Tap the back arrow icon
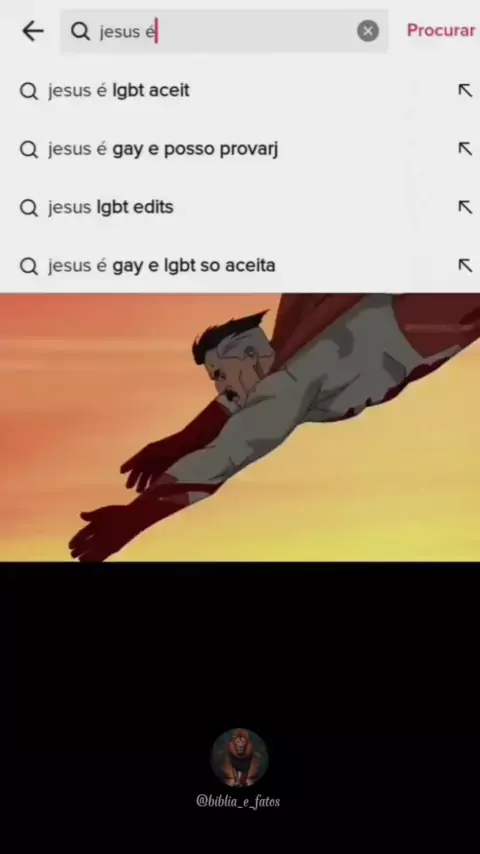The height and width of the screenshot is (854, 480). tap(33, 31)
